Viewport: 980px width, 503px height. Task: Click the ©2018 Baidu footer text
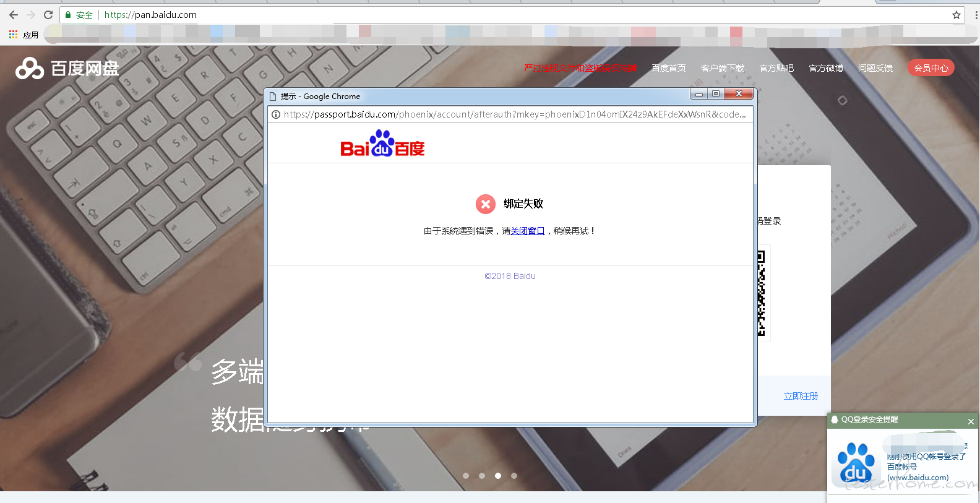[510, 276]
